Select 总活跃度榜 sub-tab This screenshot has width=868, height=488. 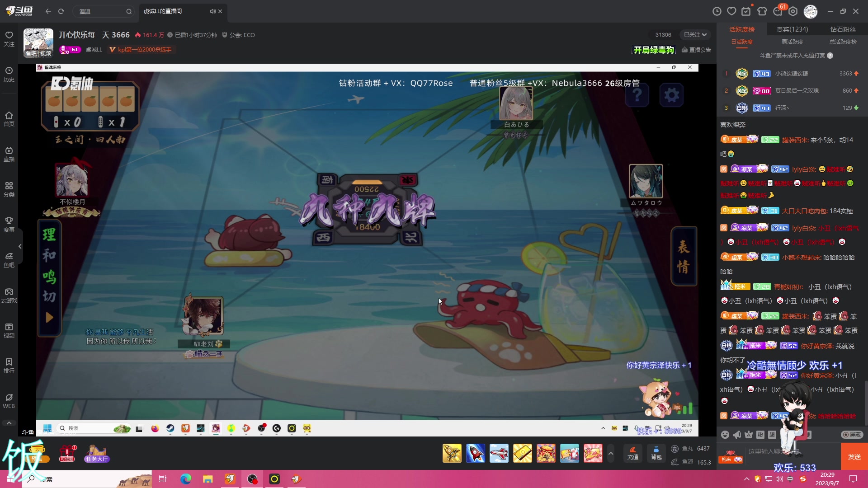(x=843, y=42)
